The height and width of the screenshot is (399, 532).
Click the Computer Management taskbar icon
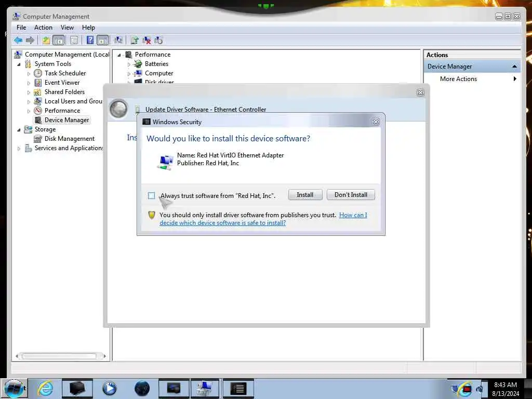pos(205,388)
